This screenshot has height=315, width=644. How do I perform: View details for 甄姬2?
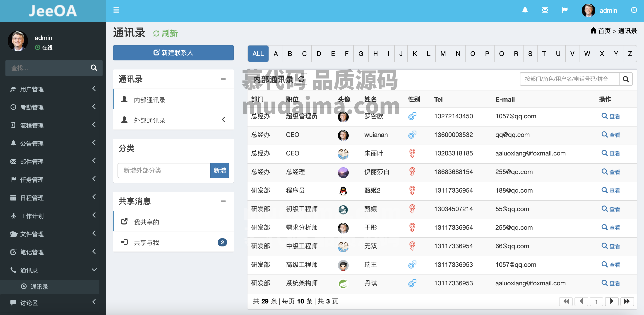[x=611, y=190]
